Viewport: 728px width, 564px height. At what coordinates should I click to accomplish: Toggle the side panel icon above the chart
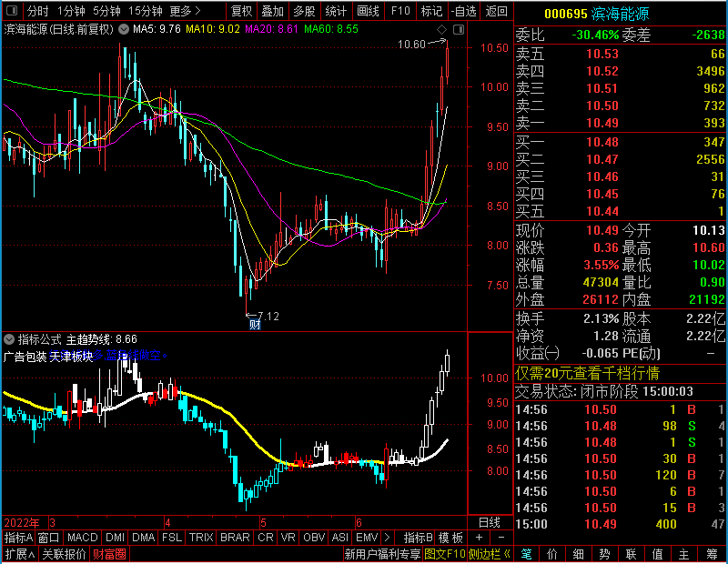(459, 30)
